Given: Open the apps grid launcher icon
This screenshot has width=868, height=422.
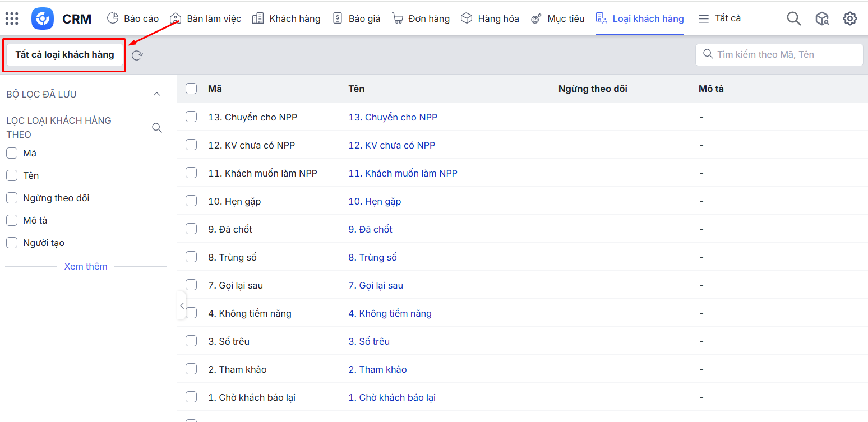Looking at the screenshot, I should (12, 18).
